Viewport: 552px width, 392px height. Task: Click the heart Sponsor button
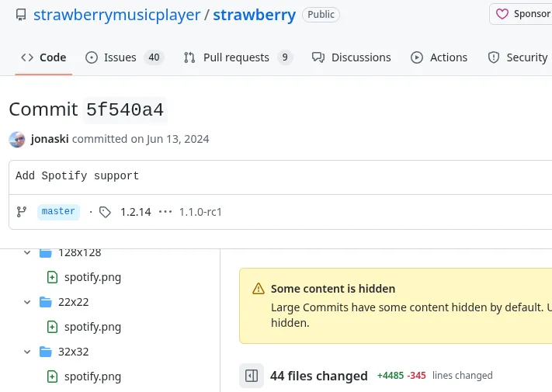pyautogui.click(x=523, y=14)
